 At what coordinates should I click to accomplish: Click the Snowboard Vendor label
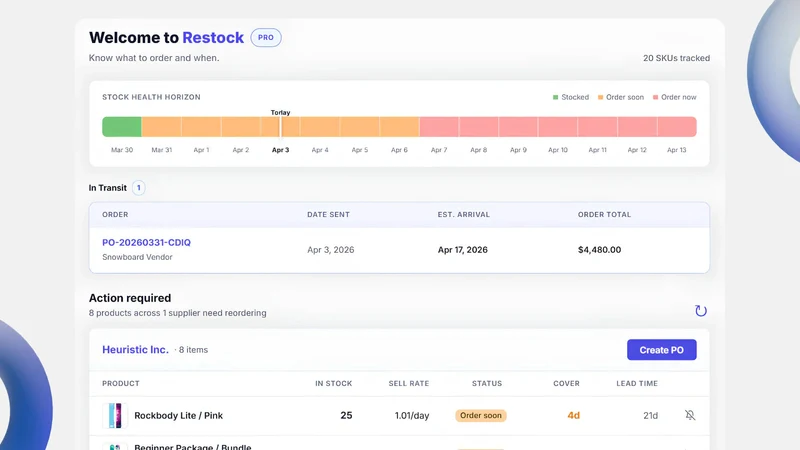tap(137, 257)
